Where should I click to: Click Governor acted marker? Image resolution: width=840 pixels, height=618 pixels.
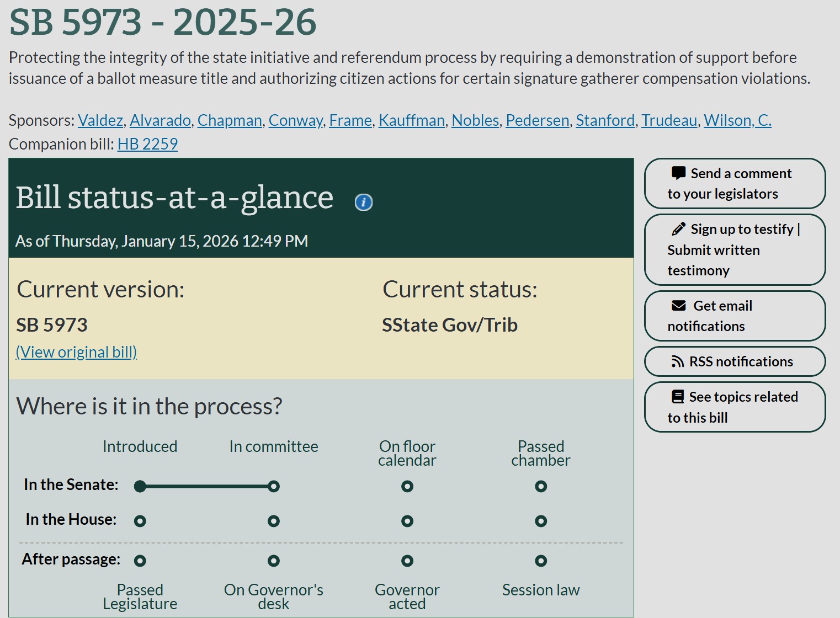point(407,561)
